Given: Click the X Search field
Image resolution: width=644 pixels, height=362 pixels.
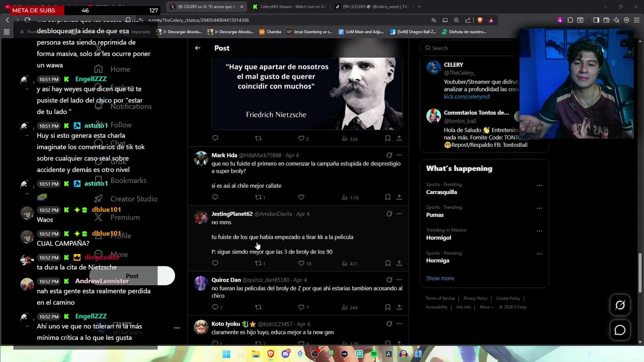Looking at the screenshot, I should 470,48.
